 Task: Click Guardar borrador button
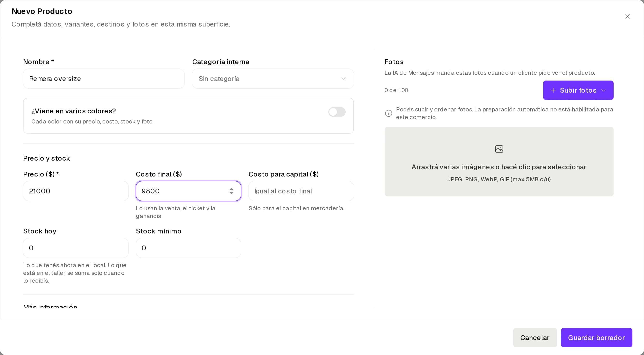596,337
